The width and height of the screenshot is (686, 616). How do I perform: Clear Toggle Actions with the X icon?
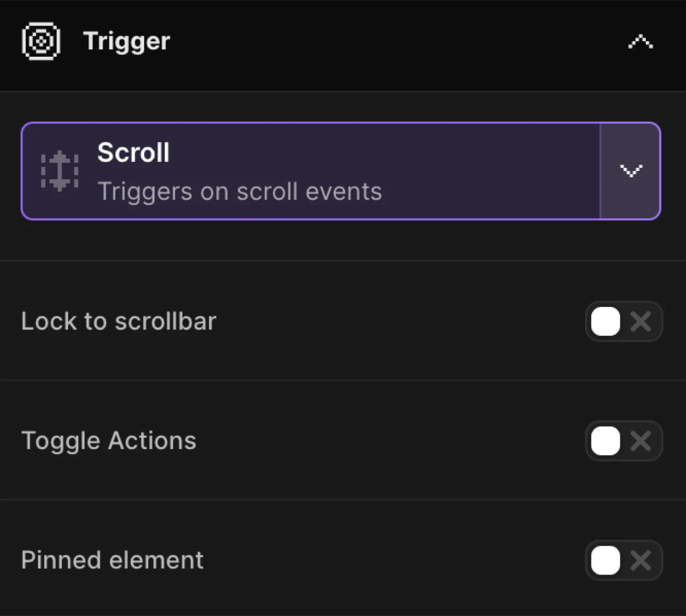(x=641, y=441)
